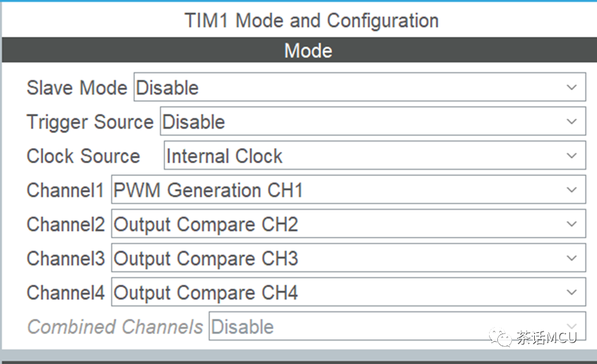Open the Slave Mode dropdown

(359, 87)
